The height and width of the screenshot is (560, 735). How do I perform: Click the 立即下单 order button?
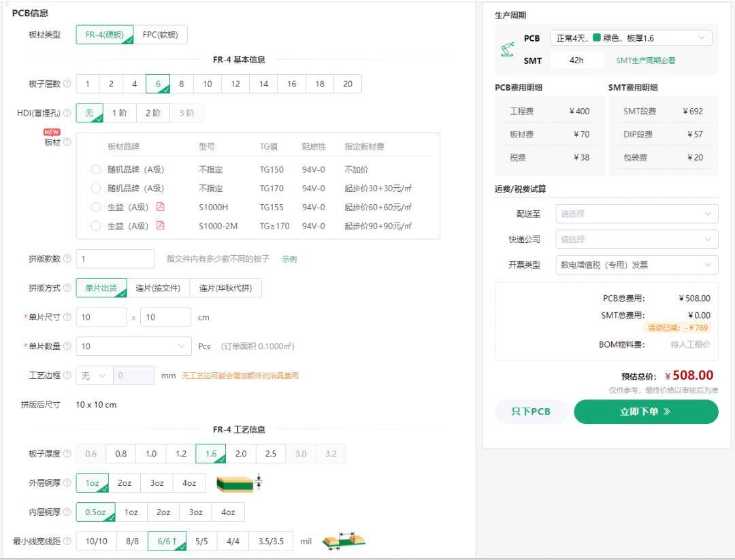(645, 412)
